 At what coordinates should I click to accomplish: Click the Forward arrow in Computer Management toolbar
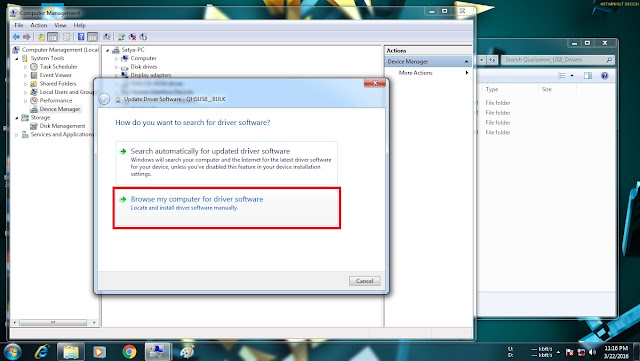pos(27,37)
